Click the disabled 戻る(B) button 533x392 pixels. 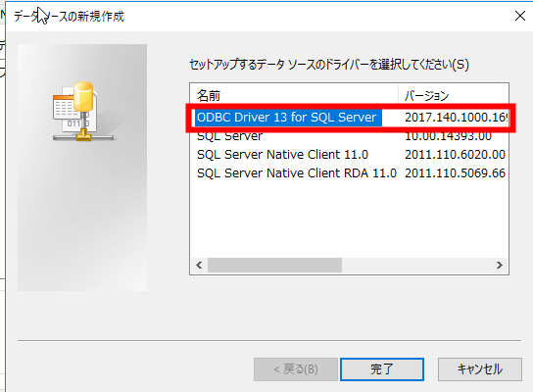point(296,369)
